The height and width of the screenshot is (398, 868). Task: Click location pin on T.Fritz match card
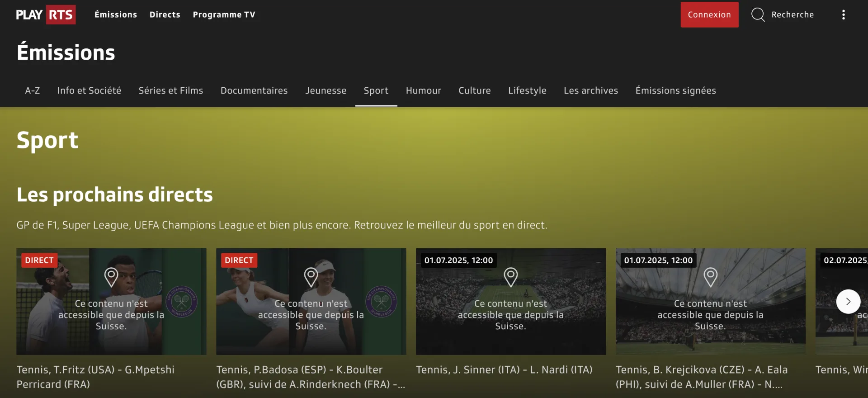point(111,277)
